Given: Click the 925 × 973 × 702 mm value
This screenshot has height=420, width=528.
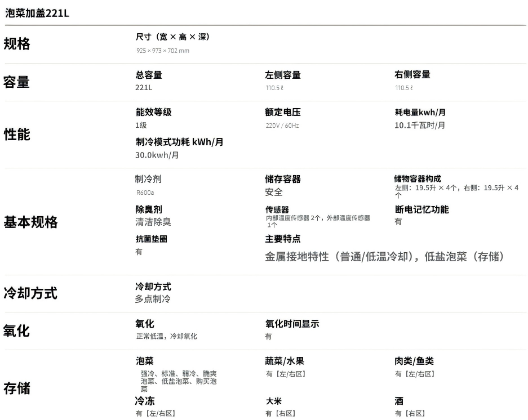Looking at the screenshot, I should coord(163,51).
